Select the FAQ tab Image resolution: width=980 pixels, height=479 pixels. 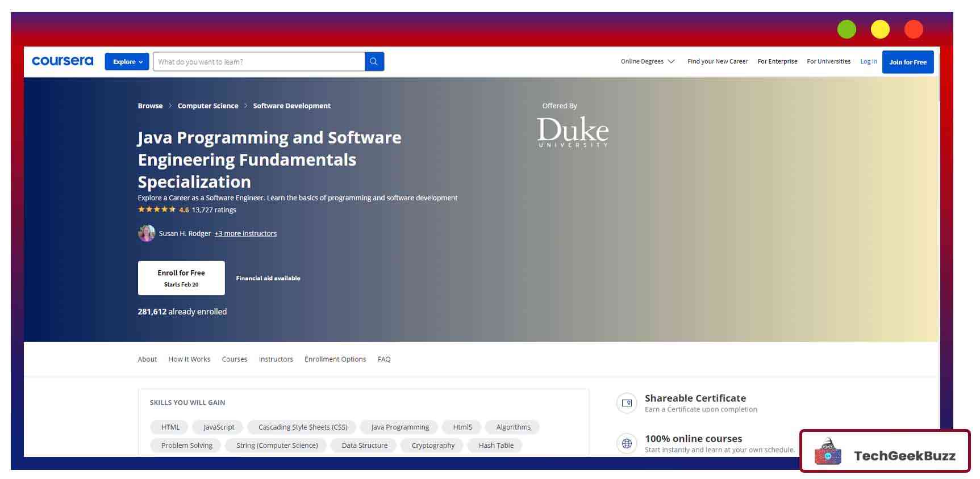(384, 359)
